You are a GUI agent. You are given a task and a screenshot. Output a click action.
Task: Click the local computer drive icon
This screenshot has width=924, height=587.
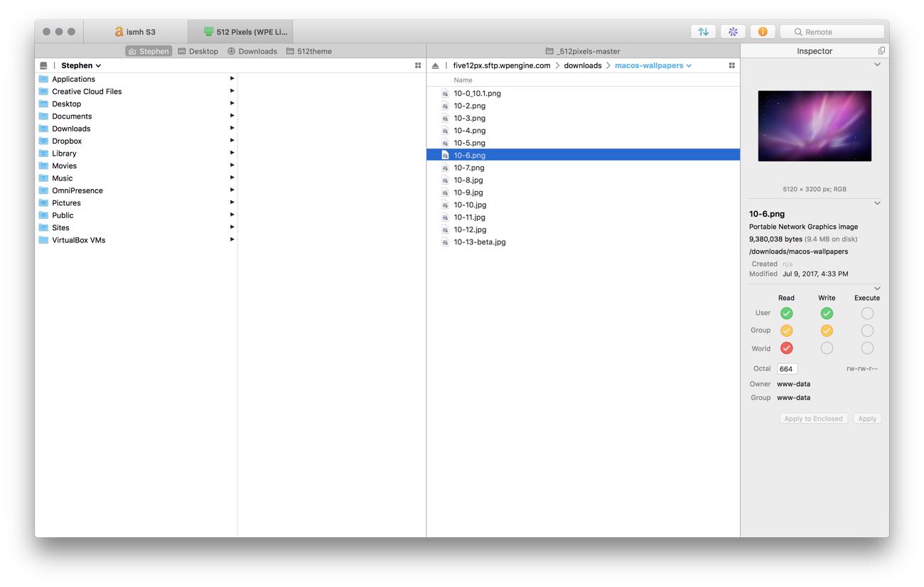click(x=43, y=65)
